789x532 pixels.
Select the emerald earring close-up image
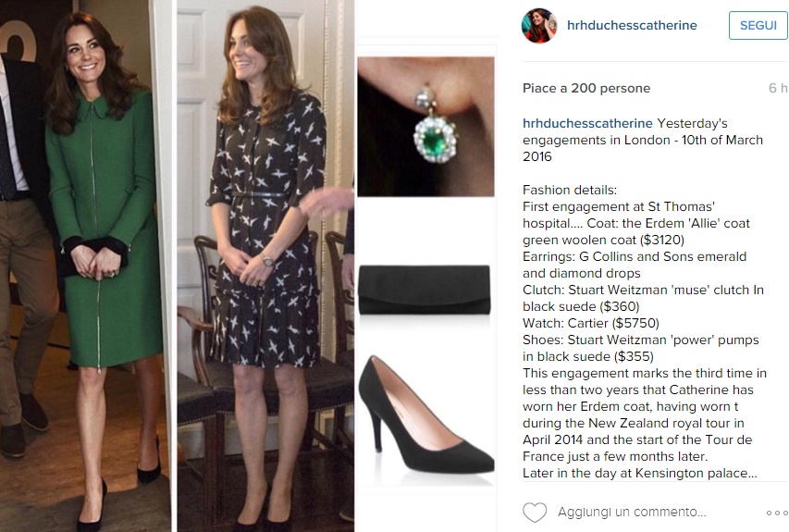425,127
